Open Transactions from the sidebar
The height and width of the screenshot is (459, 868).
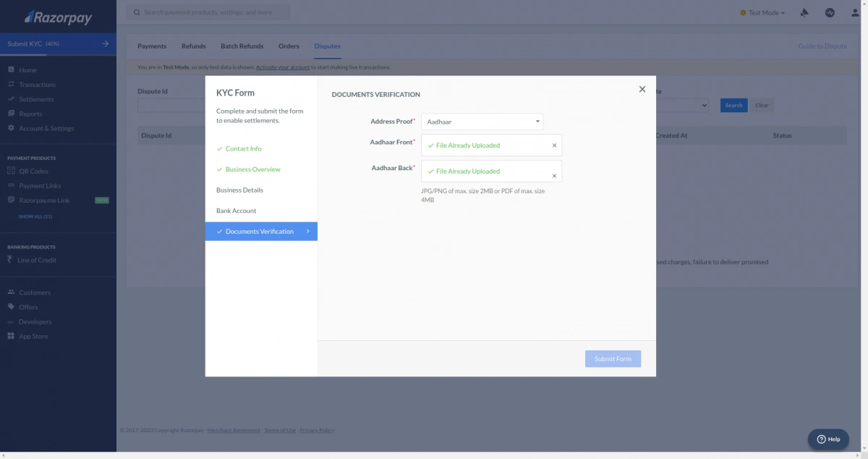coord(35,84)
